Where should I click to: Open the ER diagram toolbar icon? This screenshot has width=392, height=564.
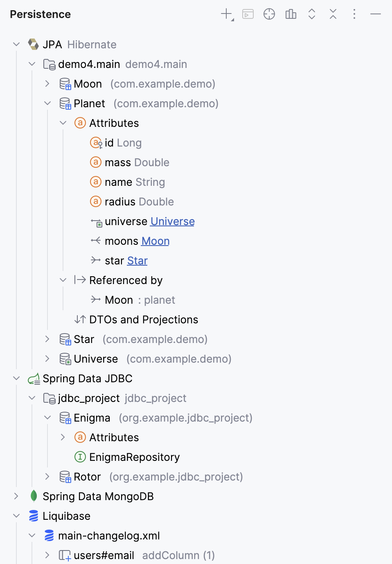point(291,14)
